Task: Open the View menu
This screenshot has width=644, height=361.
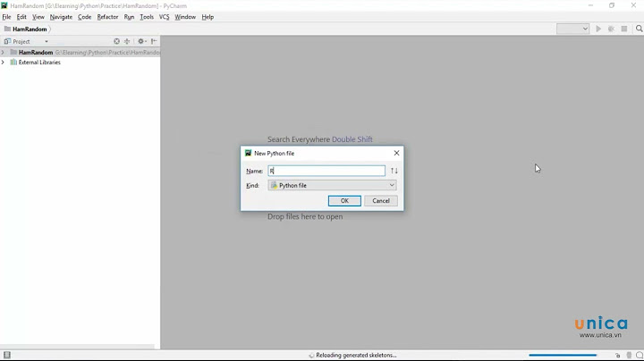Action: 38,17
